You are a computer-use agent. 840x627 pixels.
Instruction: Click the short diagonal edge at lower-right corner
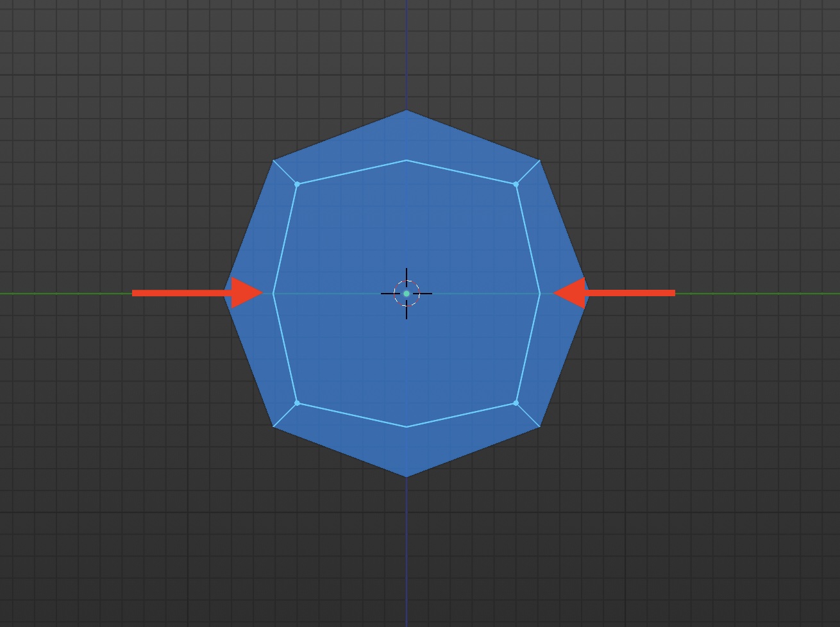tap(528, 415)
